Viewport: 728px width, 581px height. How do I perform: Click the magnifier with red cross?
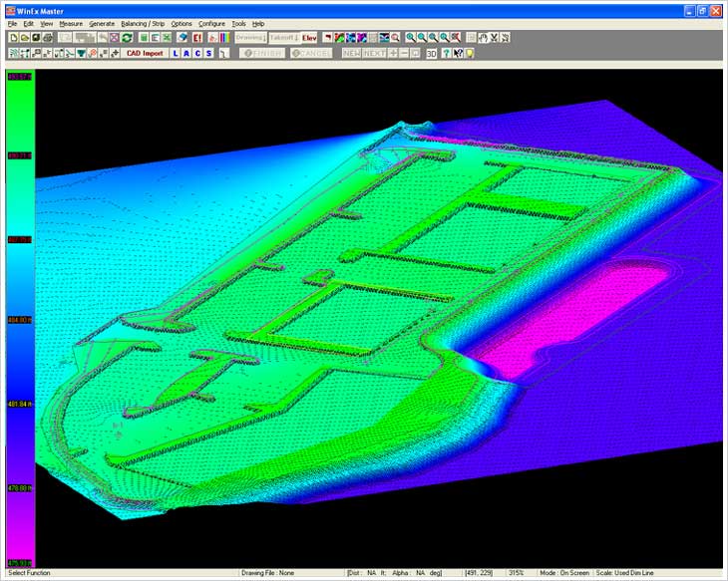coord(456,38)
